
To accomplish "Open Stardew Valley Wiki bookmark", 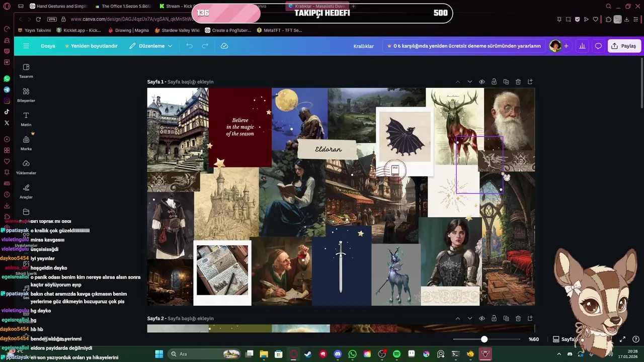I will (177, 30).
